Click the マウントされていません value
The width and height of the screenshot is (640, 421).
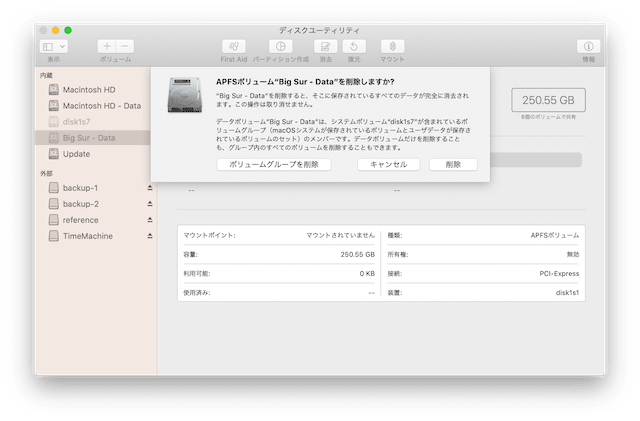(340, 235)
